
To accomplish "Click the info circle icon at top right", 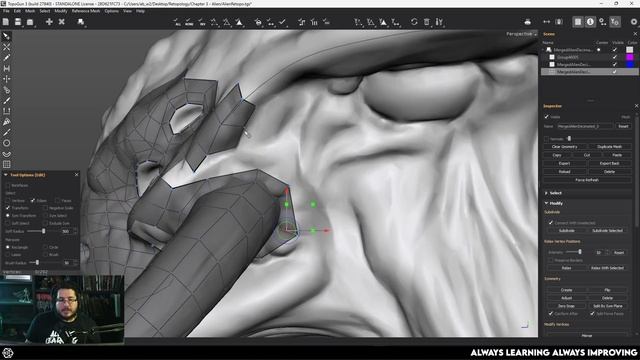I will (x=590, y=22).
